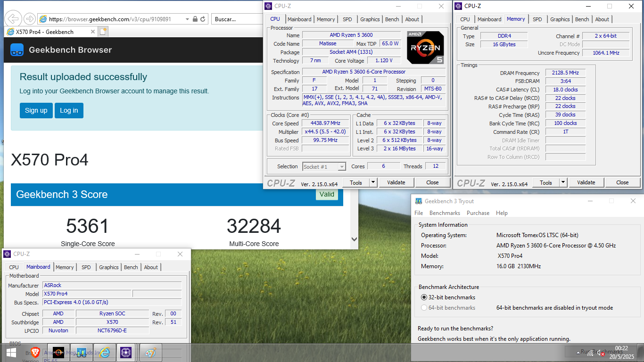Image resolution: width=644 pixels, height=362 pixels.
Task: Open SPD tab in the Memory CPU-Z window
Action: click(x=537, y=19)
